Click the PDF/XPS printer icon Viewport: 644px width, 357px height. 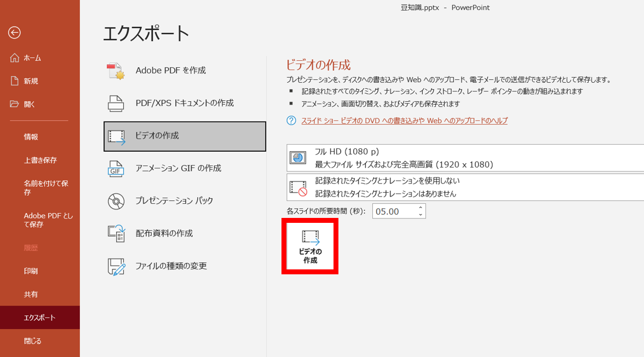point(116,103)
